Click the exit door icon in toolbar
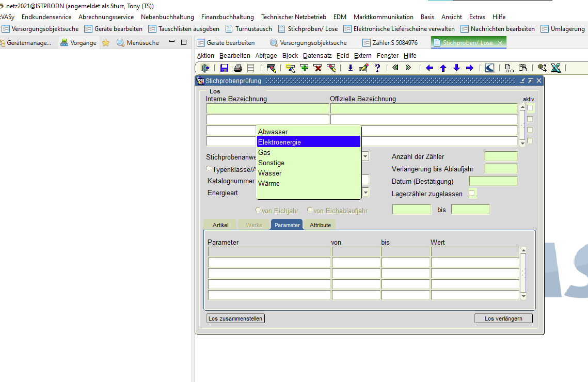Viewport: 588px width, 382px height. pyautogui.click(x=205, y=68)
